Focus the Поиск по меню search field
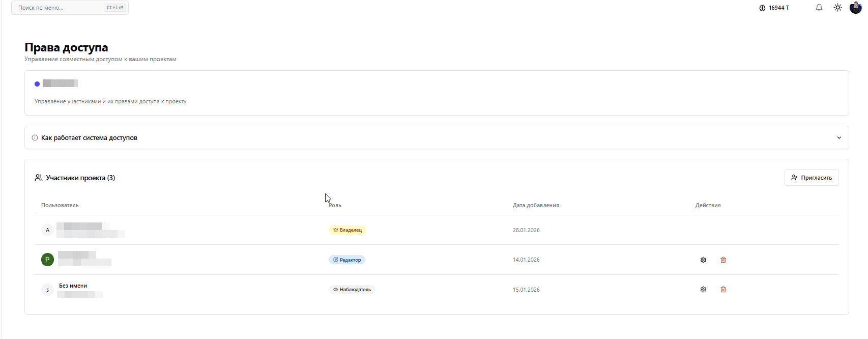868x339 pixels. pos(61,8)
